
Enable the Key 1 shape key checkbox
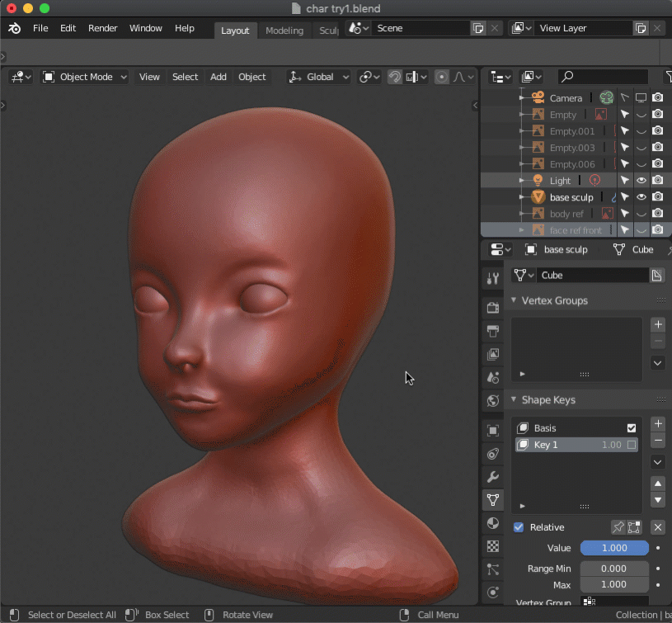point(632,445)
